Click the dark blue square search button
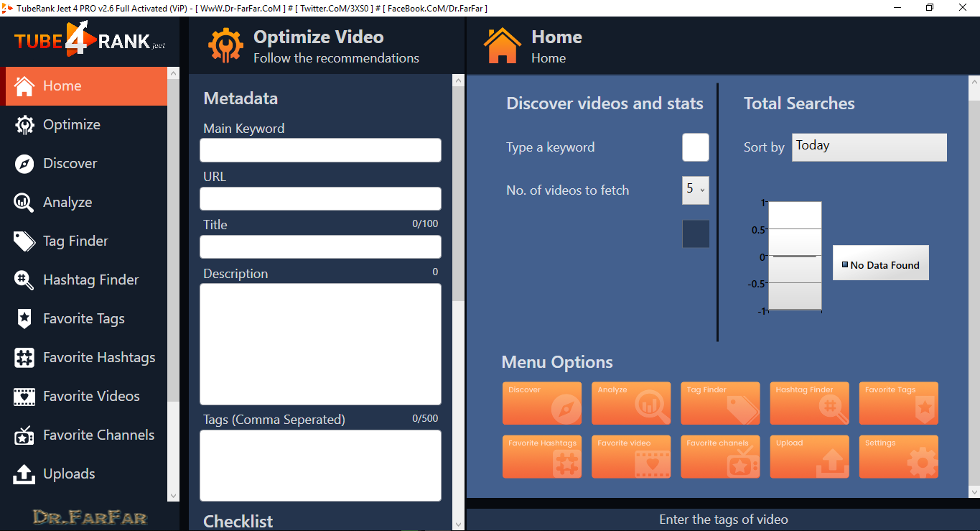This screenshot has height=531, width=980. pyautogui.click(x=695, y=234)
